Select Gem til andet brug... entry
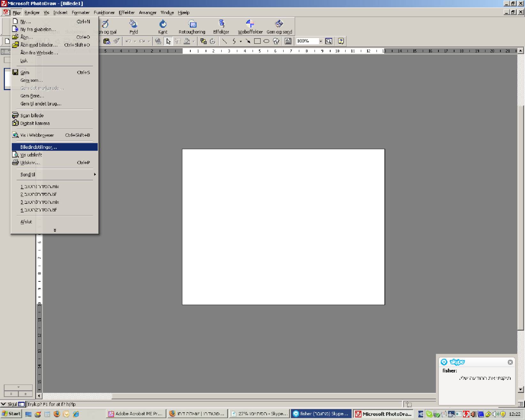This screenshot has width=525, height=420. 55,103
